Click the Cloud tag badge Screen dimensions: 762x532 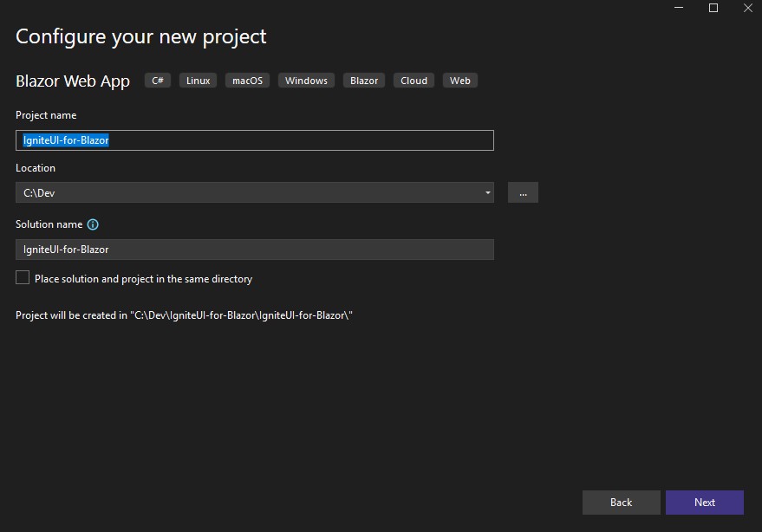point(414,81)
